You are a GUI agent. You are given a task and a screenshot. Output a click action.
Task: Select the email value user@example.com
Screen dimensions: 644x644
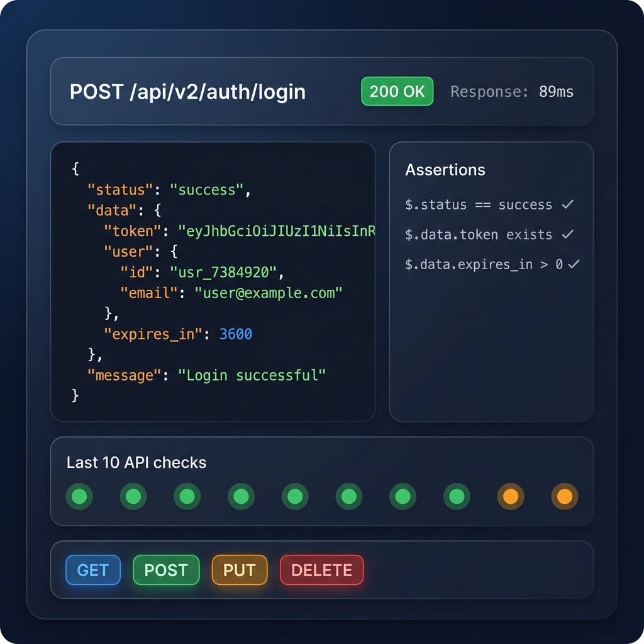tap(269, 292)
